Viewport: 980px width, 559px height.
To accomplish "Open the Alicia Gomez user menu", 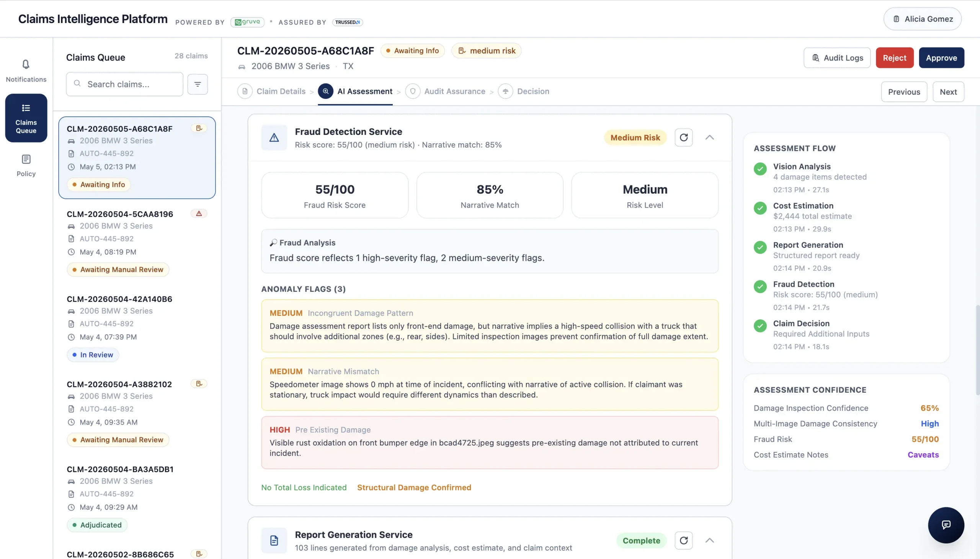I will pyautogui.click(x=923, y=19).
